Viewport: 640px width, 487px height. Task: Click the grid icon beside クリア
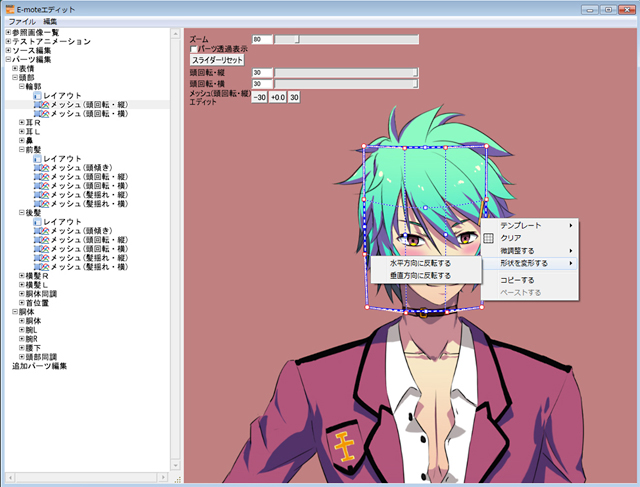(x=488, y=238)
